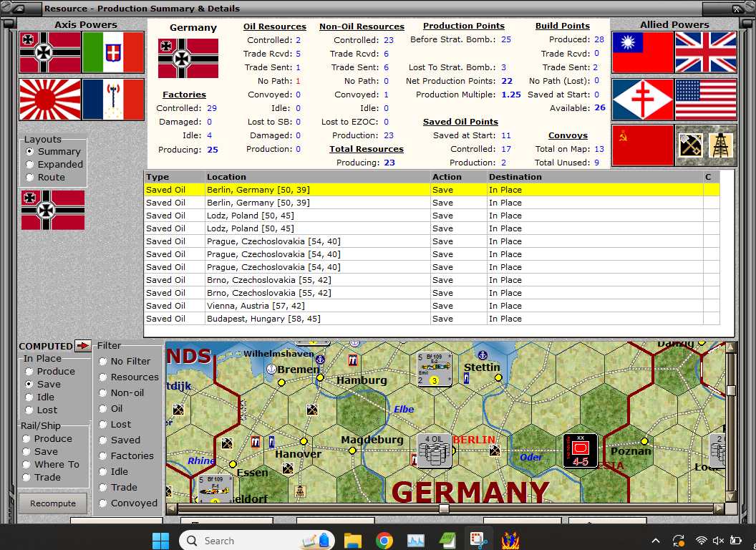
Task: Click the 4 OIL barrels counter near Berlin
Action: (x=435, y=451)
